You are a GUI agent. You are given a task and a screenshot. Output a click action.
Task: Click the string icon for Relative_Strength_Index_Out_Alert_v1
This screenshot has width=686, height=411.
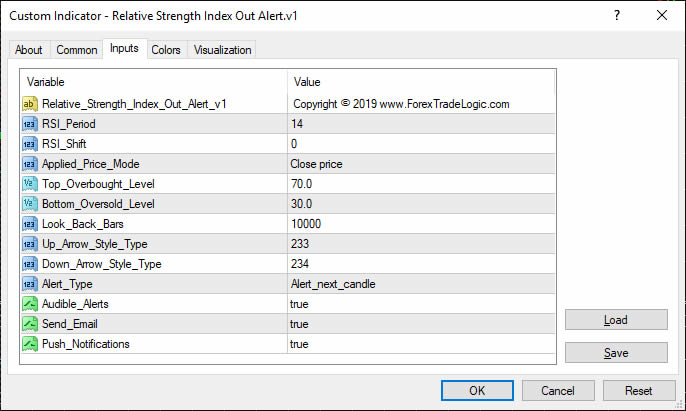[29, 103]
